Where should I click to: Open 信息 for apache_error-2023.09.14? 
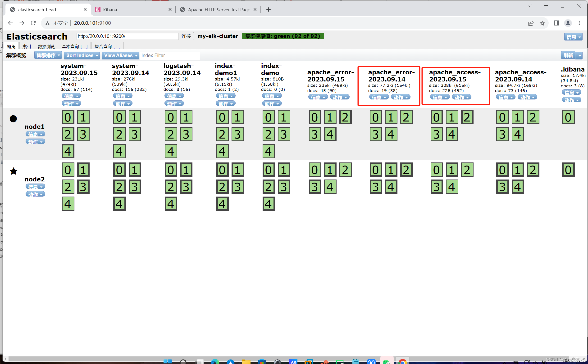pos(379,97)
